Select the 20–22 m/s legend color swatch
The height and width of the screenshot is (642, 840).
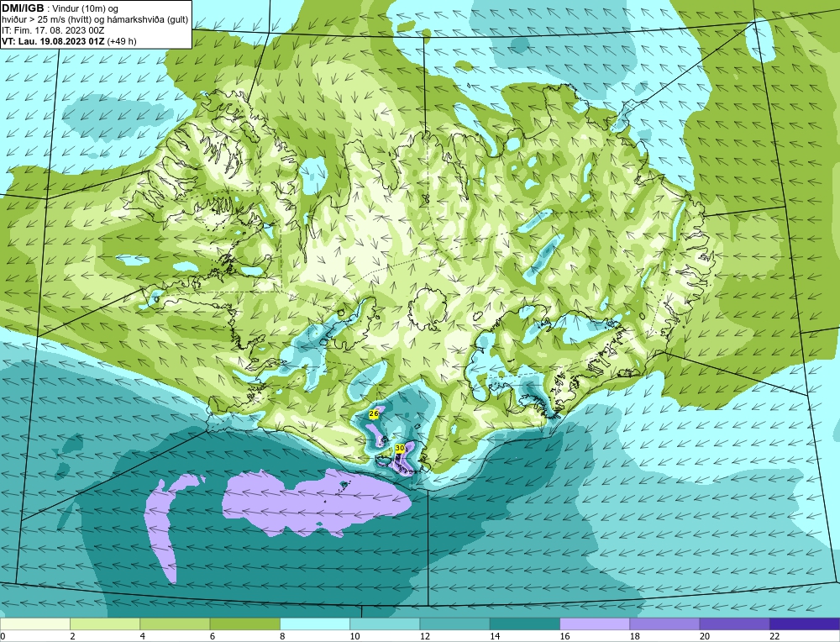734,624
